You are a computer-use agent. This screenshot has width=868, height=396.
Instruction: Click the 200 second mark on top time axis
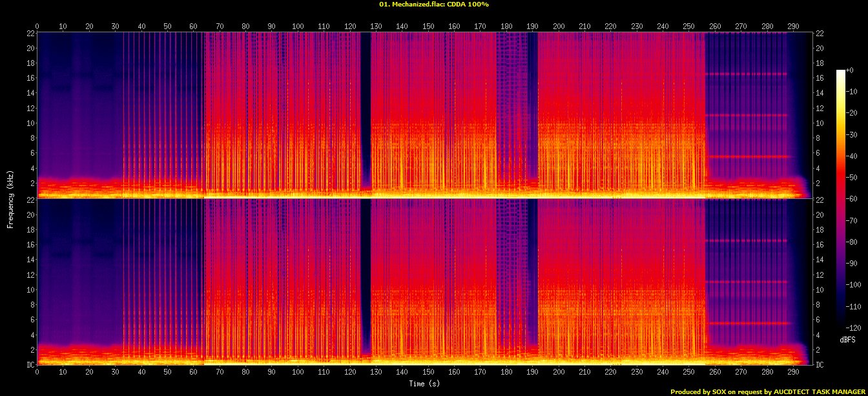[x=559, y=26]
